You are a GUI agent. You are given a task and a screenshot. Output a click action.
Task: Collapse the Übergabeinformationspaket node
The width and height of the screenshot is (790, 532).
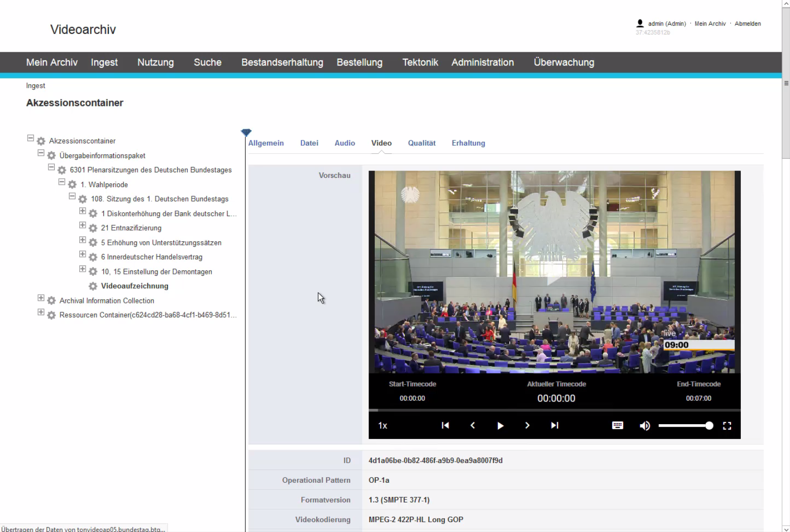point(41,153)
